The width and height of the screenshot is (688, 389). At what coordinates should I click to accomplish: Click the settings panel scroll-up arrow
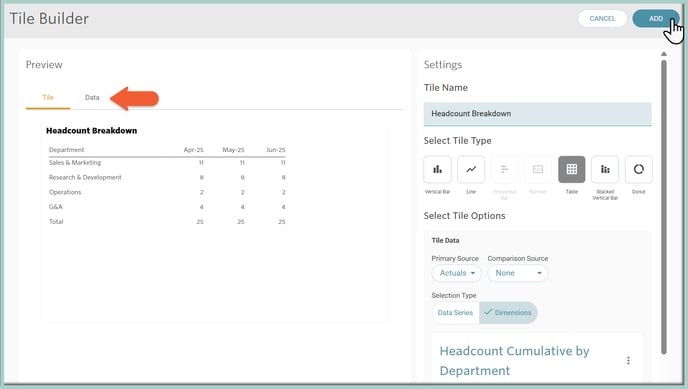(x=664, y=54)
